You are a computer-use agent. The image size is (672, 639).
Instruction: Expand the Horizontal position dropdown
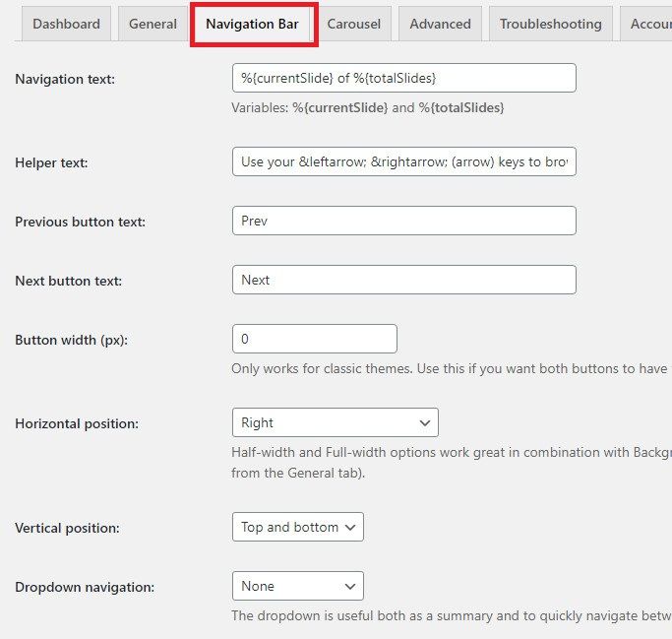click(x=335, y=422)
